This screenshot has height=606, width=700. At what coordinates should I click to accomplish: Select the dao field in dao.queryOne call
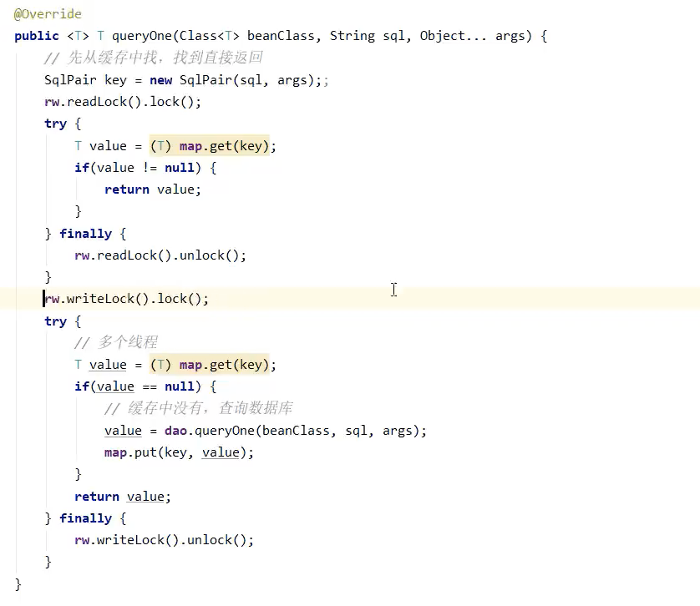tap(175, 431)
